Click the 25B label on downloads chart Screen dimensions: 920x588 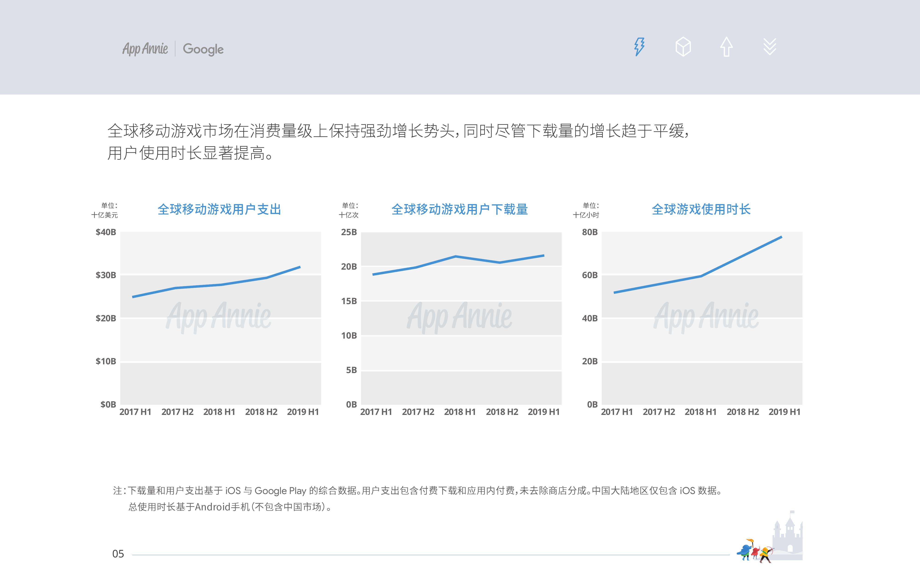click(349, 232)
